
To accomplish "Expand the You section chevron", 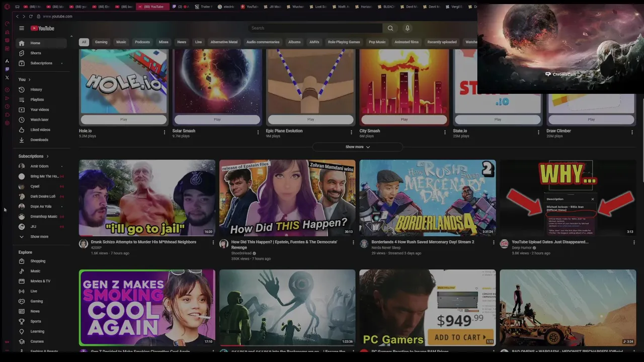I will click(29, 79).
